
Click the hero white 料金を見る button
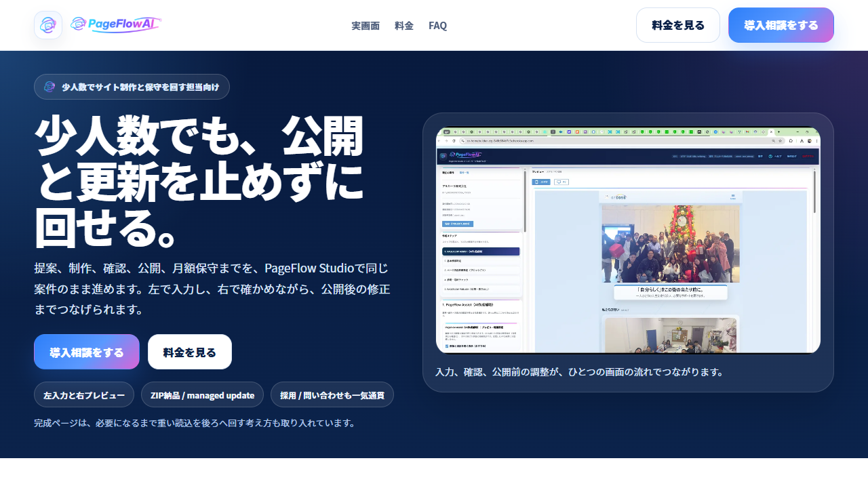click(190, 352)
